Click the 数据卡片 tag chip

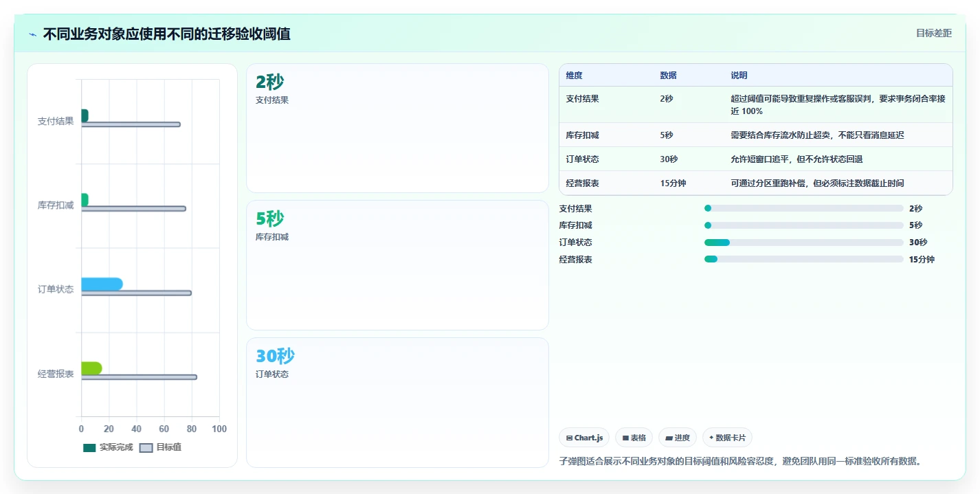(x=727, y=438)
